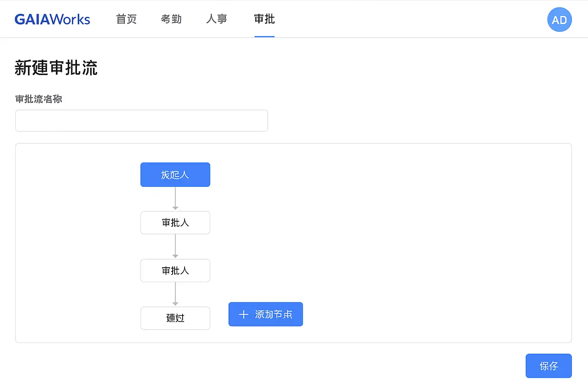Click the plus icon for adding a node
The width and height of the screenshot is (588, 392).
point(243,314)
